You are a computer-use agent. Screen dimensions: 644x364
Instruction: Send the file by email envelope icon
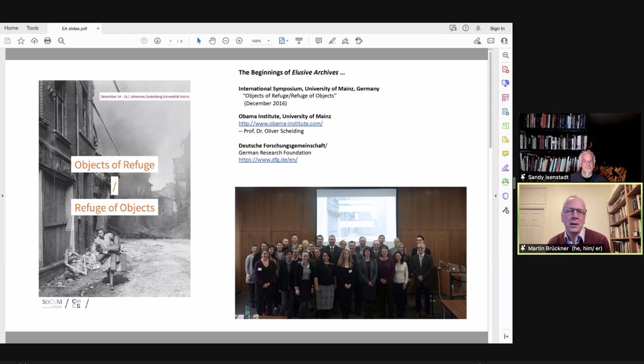click(x=491, y=41)
